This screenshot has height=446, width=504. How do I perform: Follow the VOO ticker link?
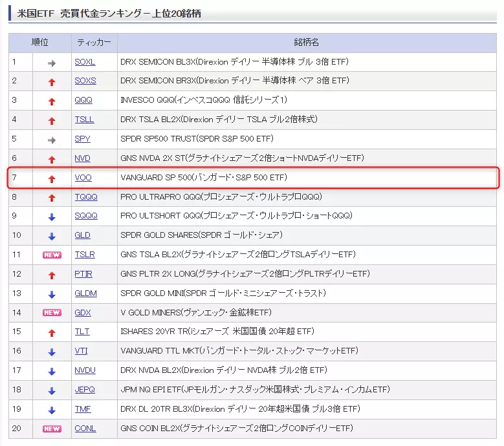[83, 177]
